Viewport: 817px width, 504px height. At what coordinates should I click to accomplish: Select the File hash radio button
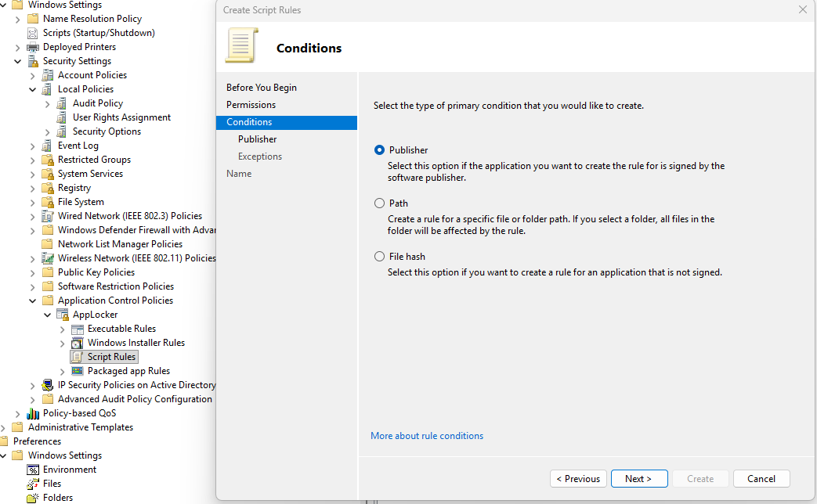click(379, 256)
